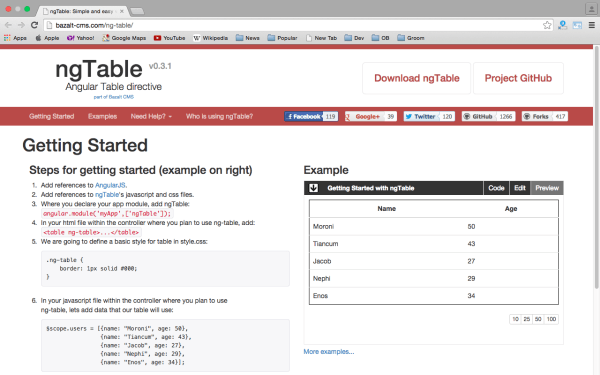Set page size to 10
Image resolution: width=600 pixels, height=375 pixels.
coord(515,319)
